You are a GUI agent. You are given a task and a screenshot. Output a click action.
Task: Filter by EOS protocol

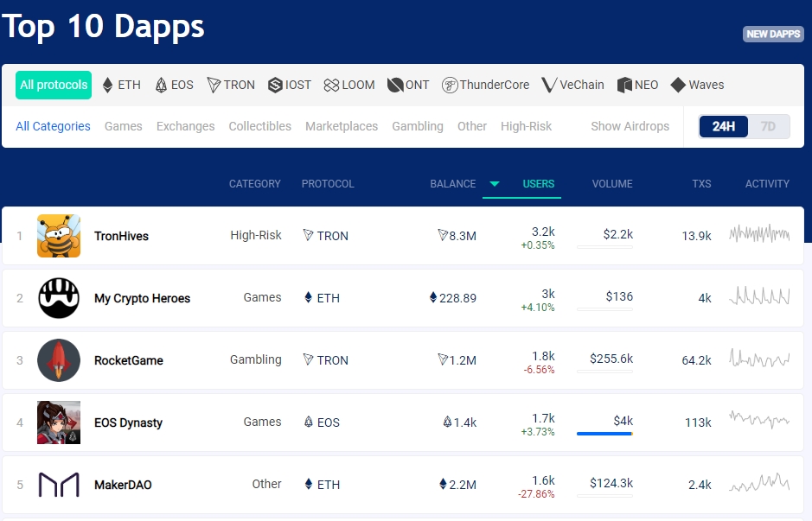point(175,85)
